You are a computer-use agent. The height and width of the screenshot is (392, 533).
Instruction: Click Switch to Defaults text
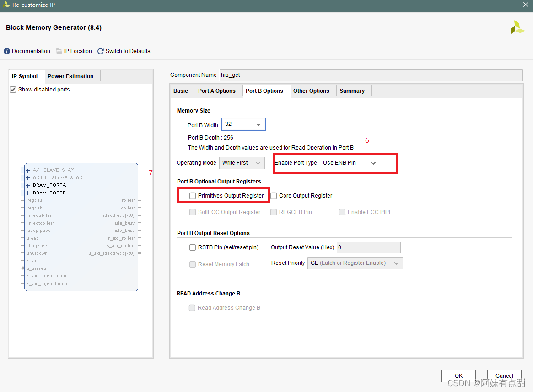(x=128, y=51)
